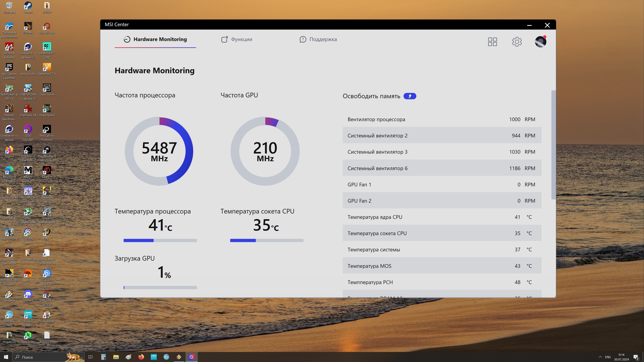Switch to the Функции tab
Viewport: 644px width, 362px height.
coord(236,40)
